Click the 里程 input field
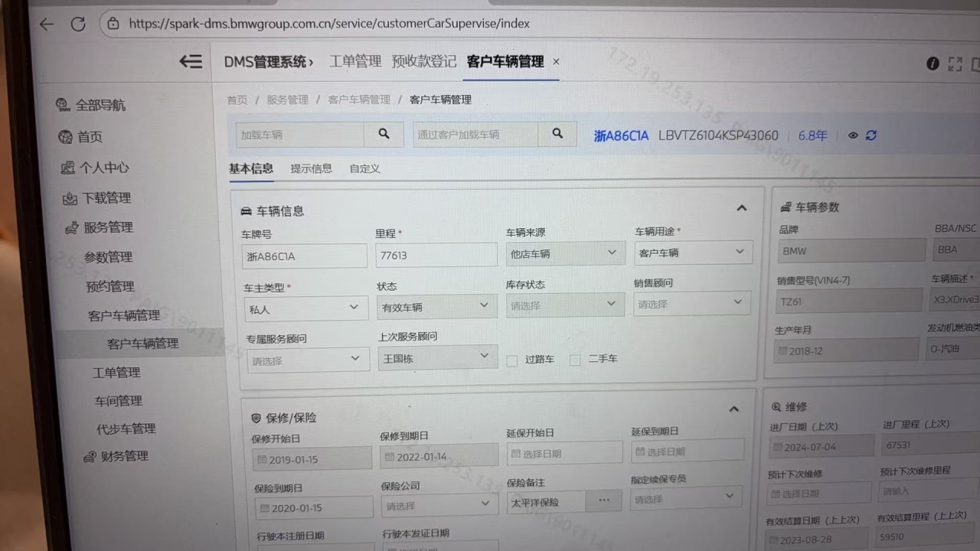This screenshot has height=551, width=980. [x=436, y=256]
